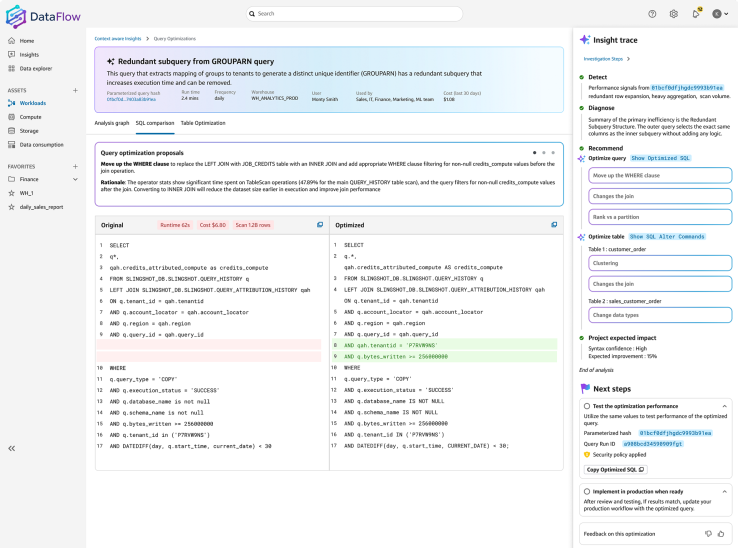The width and height of the screenshot is (738, 548).
Task: Mark Test the optimization performance as done
Action: [x=587, y=406]
